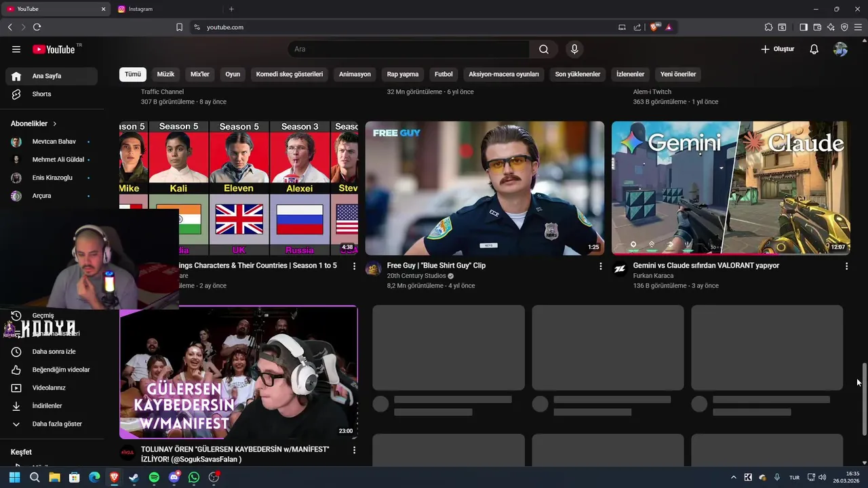Select the Mix'ler filter chip

200,75
